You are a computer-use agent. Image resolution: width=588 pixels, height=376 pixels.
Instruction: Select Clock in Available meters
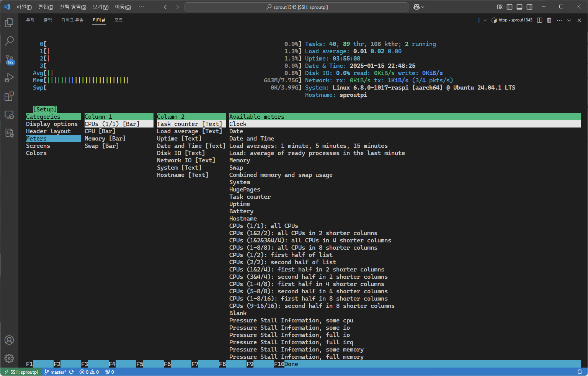[405, 124]
